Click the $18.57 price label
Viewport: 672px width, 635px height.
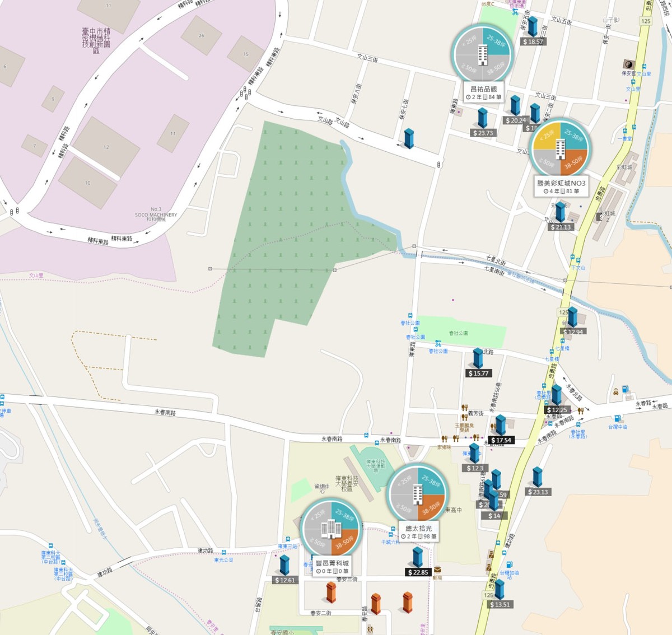pyautogui.click(x=533, y=41)
